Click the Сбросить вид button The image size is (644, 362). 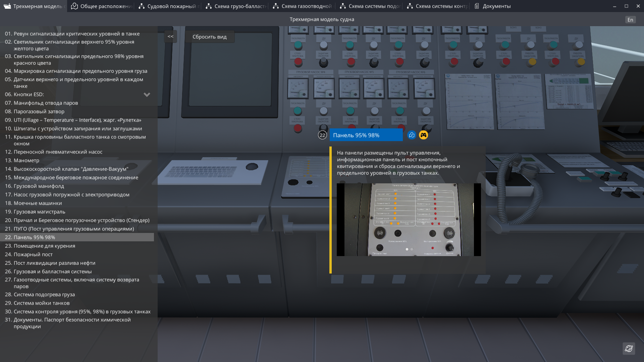(209, 37)
